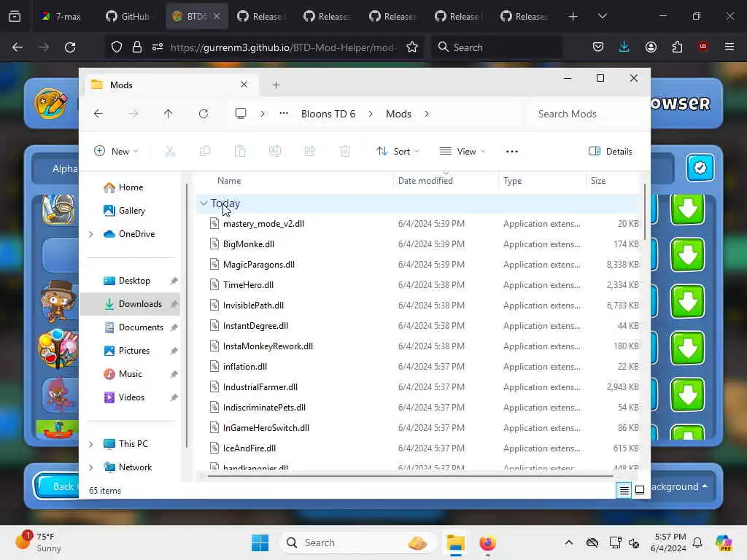Open File Explorer from the taskbar
747x560 pixels.
pyautogui.click(x=455, y=542)
